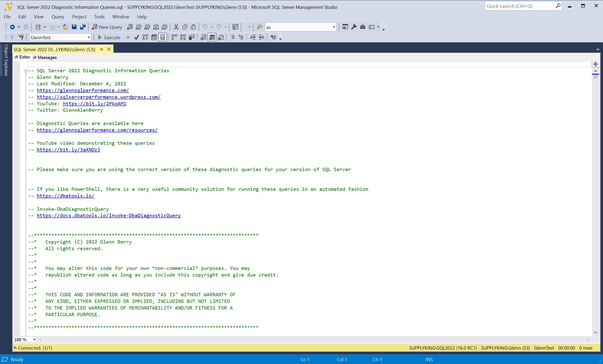Open the GlennTest database dropdown
603x364 pixels.
pos(89,37)
